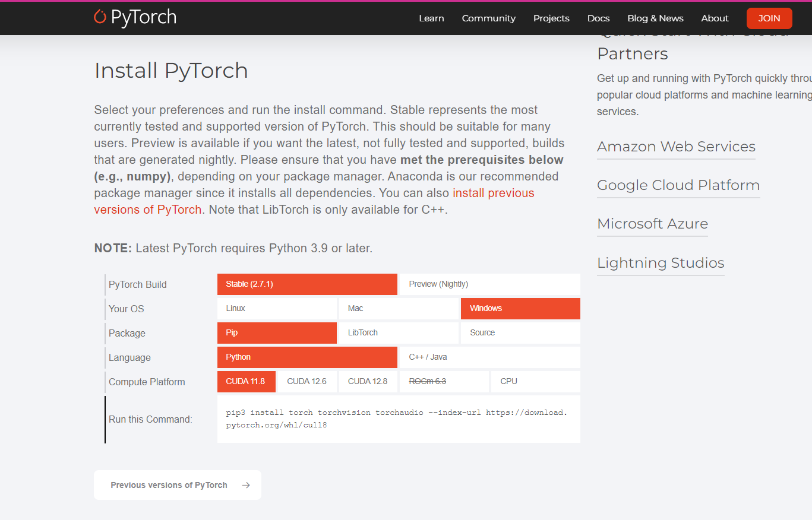Click the NOTE about Python 3.9 requirement

pos(233,248)
